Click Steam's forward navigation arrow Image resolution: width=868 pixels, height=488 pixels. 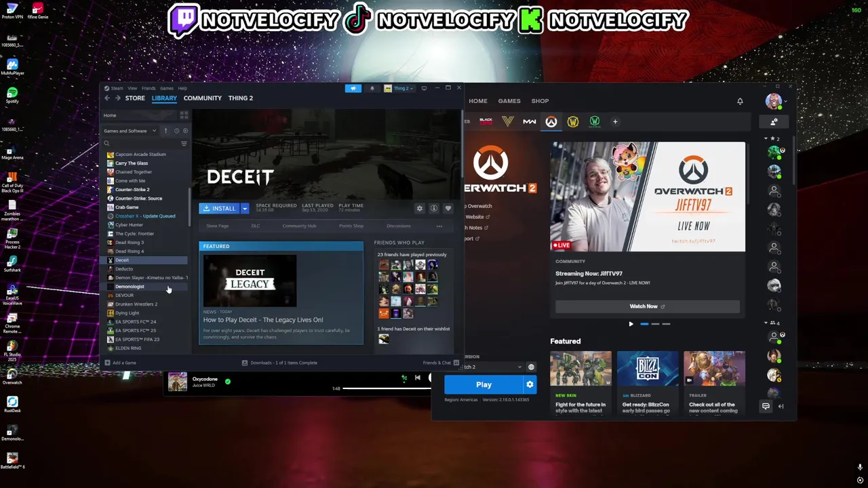[x=117, y=98]
